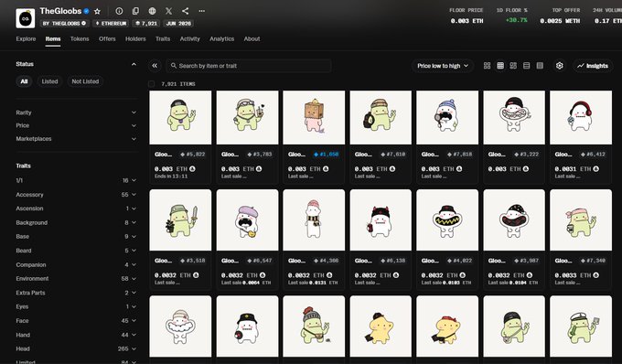Open the Activity tab

pyautogui.click(x=189, y=38)
